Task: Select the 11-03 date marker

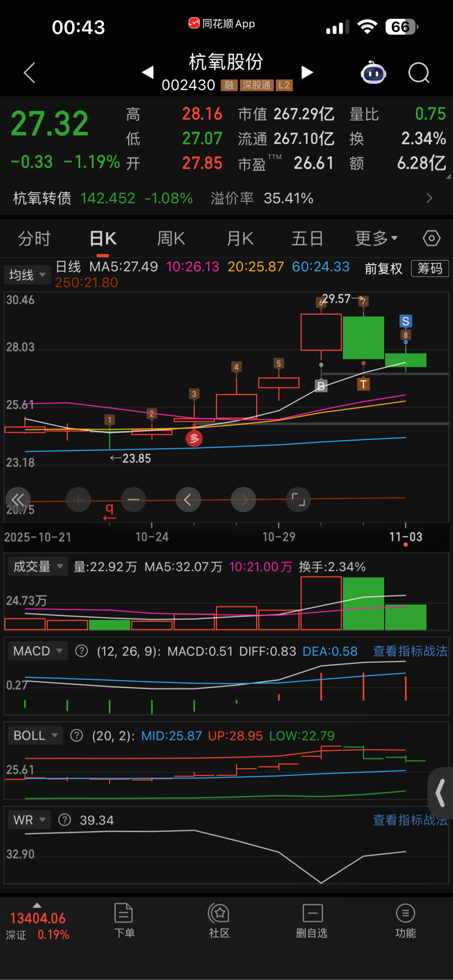Action: [x=405, y=537]
